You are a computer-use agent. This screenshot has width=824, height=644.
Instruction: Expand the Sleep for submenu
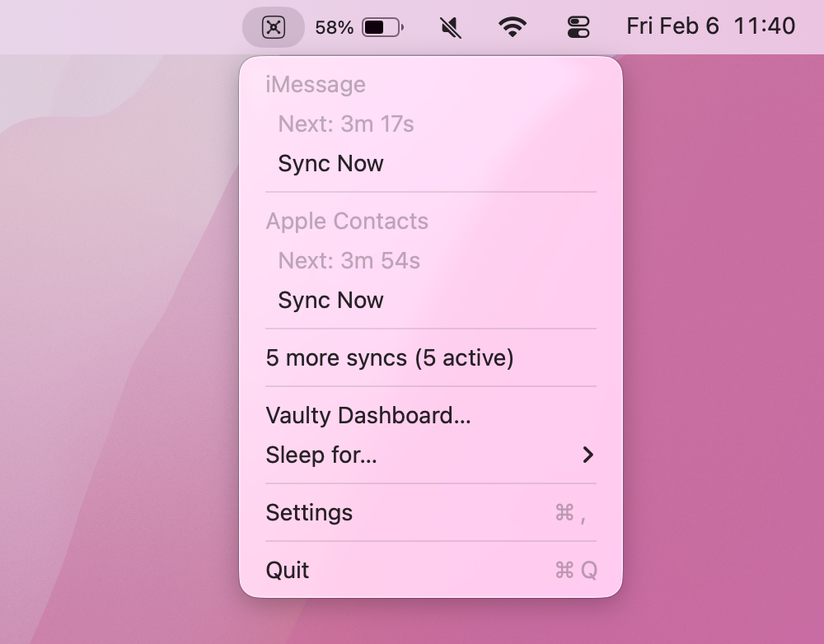[321, 455]
